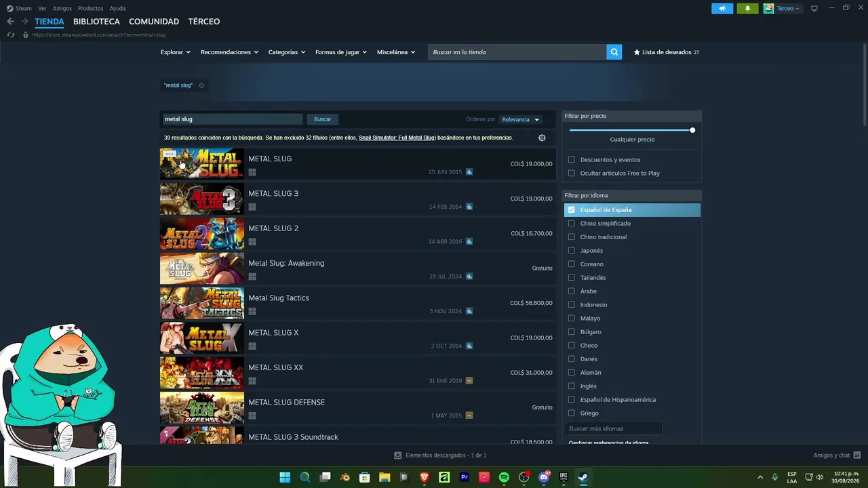
Task: Open the Térceo account dropdown
Action: point(788,8)
